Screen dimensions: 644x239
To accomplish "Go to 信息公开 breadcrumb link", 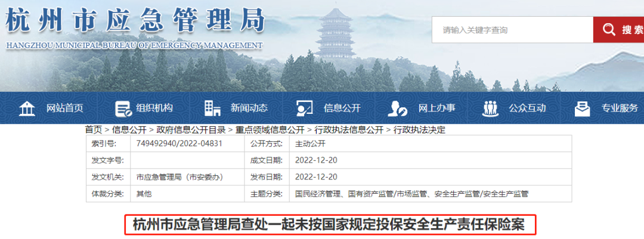I will coord(129,130).
